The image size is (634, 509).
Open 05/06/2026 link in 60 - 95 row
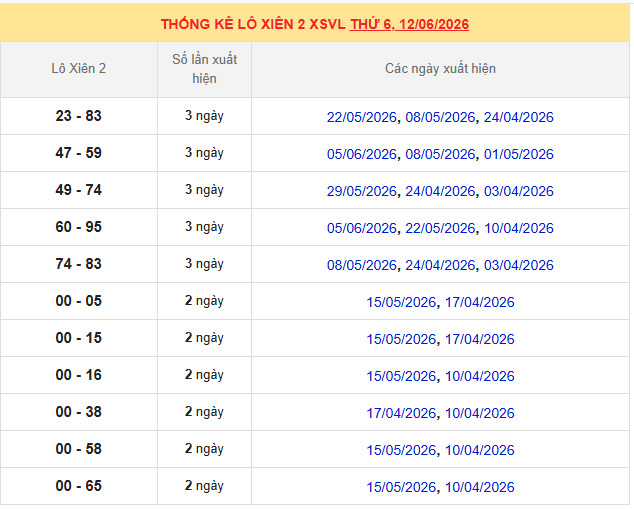coord(361,228)
